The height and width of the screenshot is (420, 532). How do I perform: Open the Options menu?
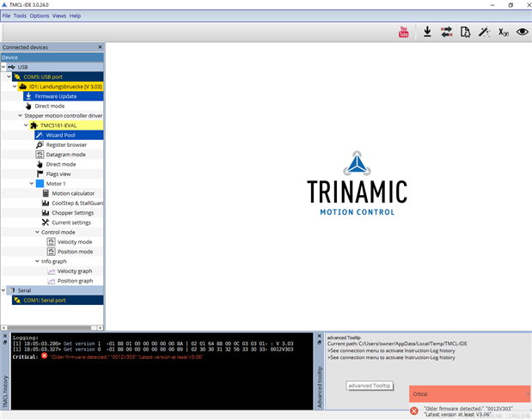click(40, 16)
